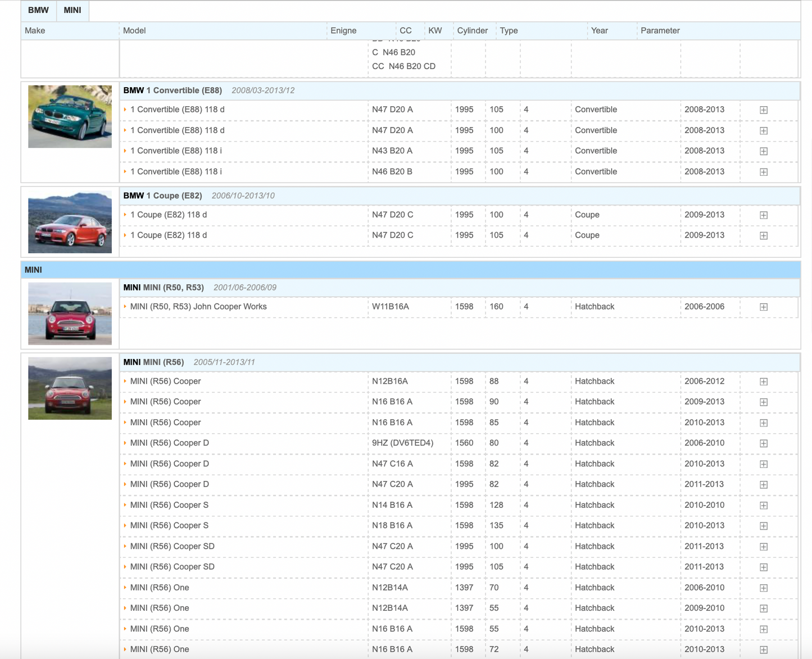This screenshot has width=812, height=659.
Task: Expand details for Cooper S N14 B16 A row
Action: pyautogui.click(x=764, y=506)
